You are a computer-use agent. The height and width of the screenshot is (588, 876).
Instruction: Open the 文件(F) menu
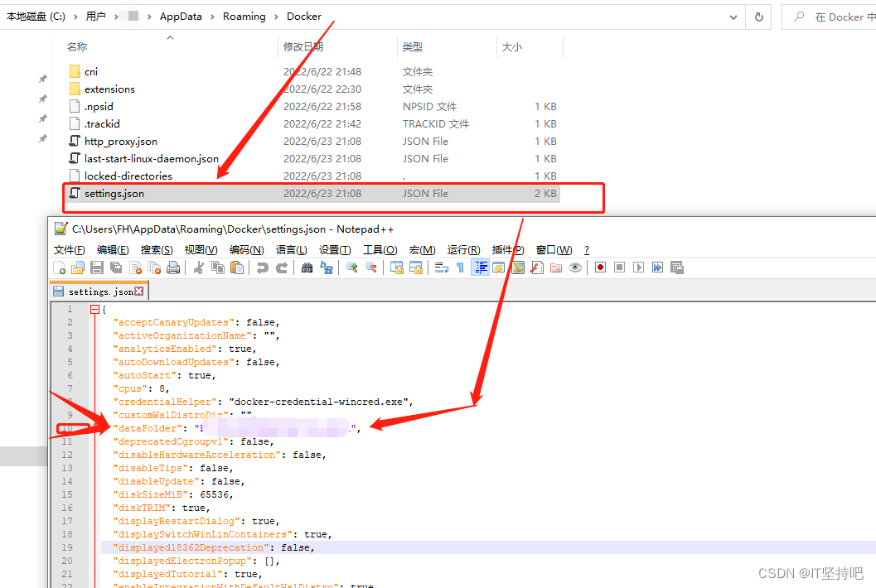70,250
